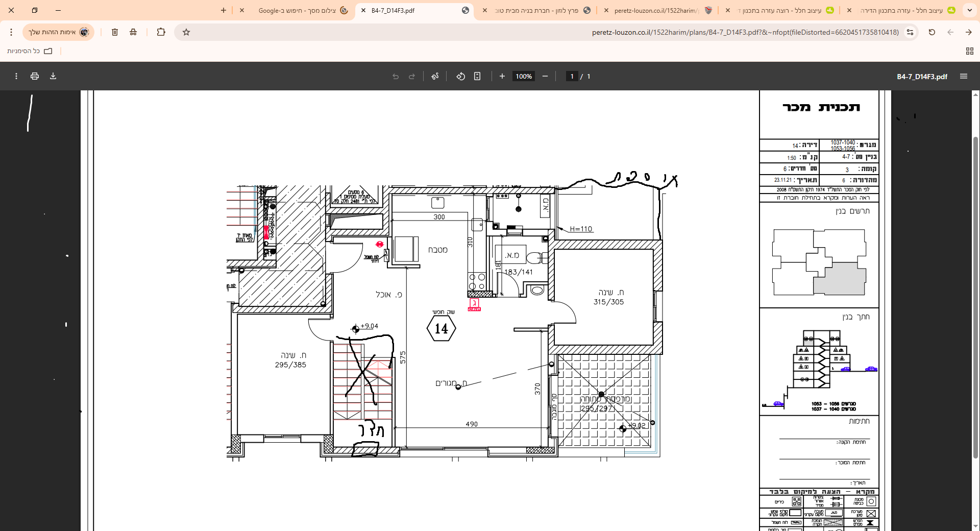This screenshot has width=980, height=531.
Task: Open PDF viewer more actions menu
Action: tap(16, 76)
